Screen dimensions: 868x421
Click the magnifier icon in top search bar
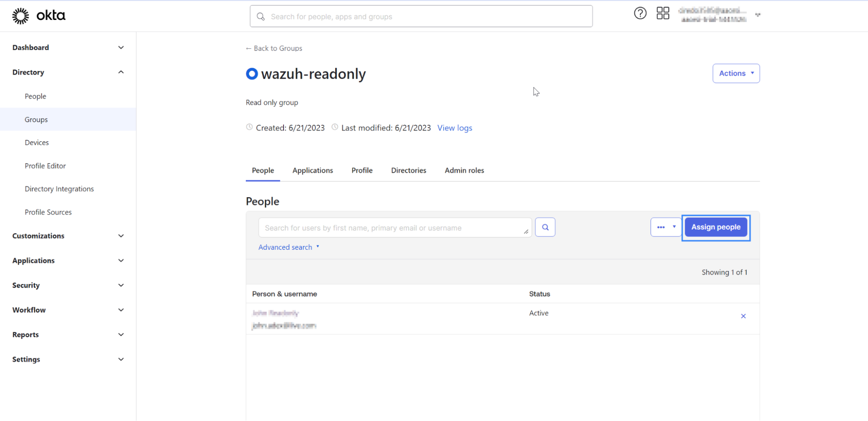(x=261, y=17)
